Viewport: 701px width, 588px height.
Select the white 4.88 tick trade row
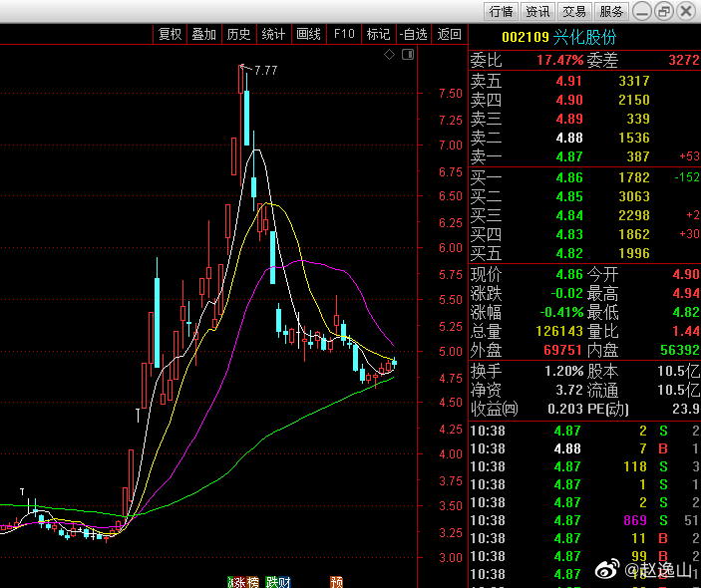tap(584, 448)
